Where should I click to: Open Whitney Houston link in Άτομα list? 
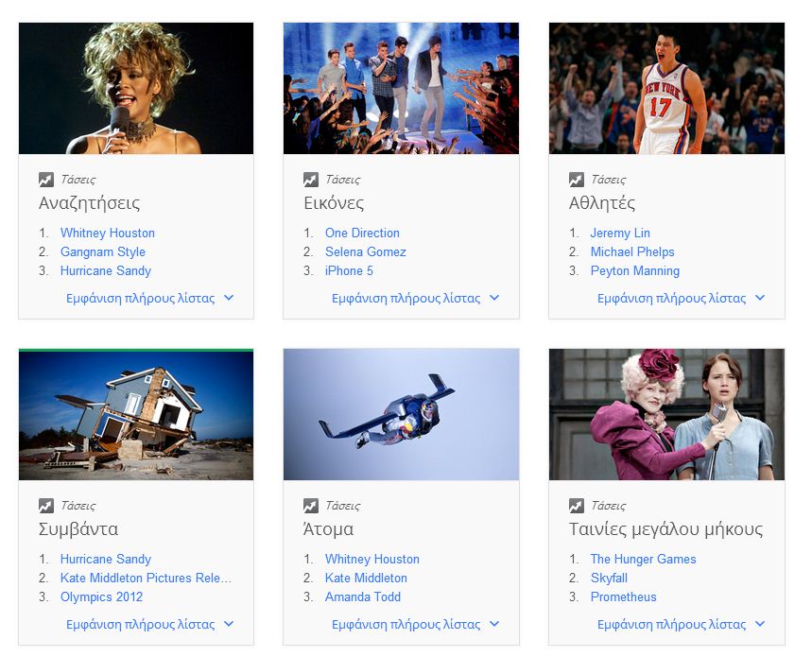click(x=372, y=559)
